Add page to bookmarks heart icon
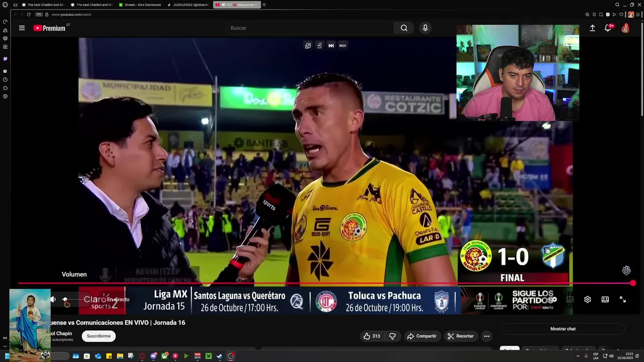This screenshot has width=644, height=362. [x=621, y=15]
